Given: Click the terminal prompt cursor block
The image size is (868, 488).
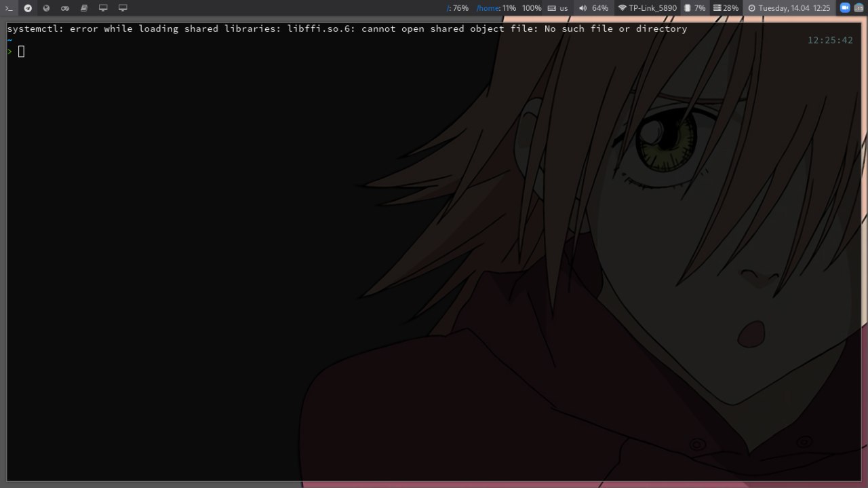Looking at the screenshot, I should coord(21,52).
